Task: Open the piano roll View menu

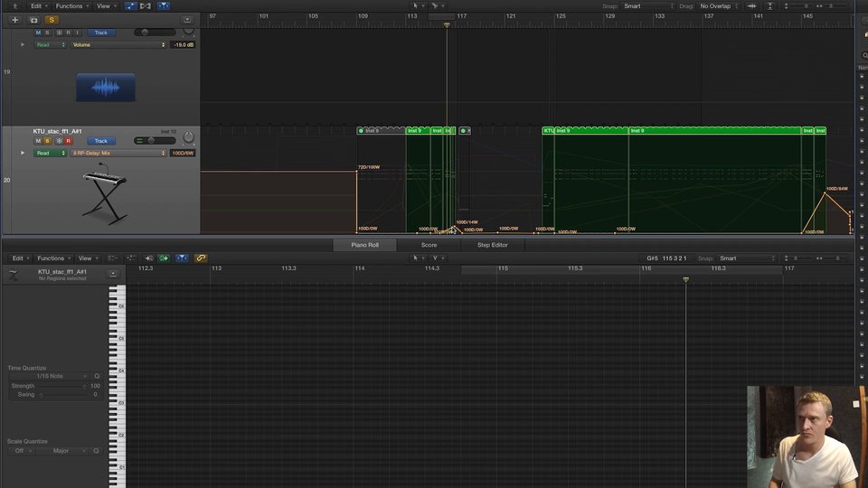Action: click(88, 258)
